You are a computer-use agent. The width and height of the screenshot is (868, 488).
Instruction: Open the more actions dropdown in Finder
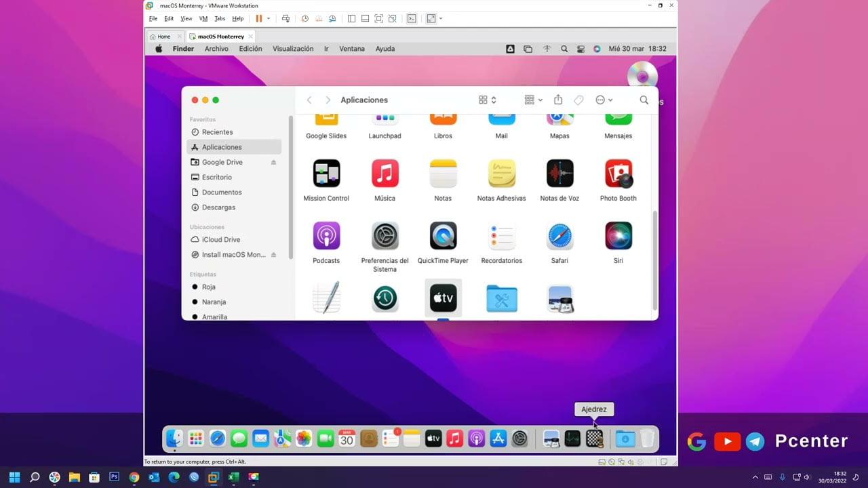pyautogui.click(x=604, y=100)
